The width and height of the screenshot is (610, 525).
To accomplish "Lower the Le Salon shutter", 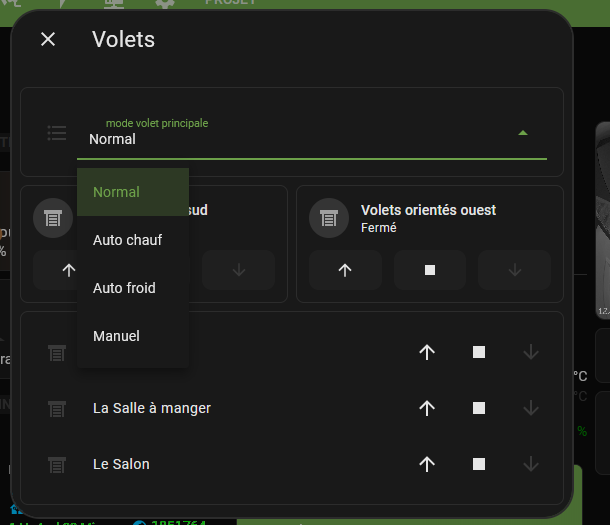I will click(x=531, y=464).
